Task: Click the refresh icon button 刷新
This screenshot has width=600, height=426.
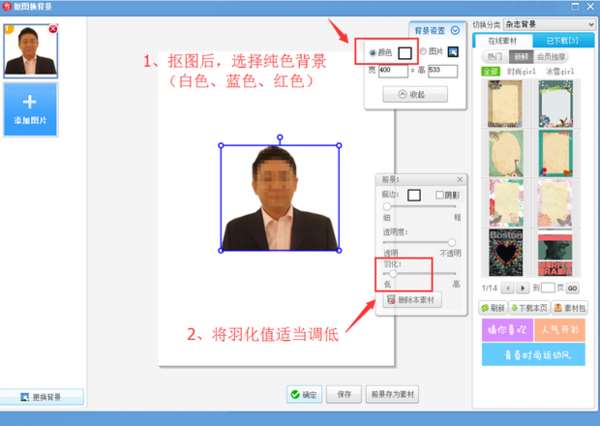Action: click(493, 308)
